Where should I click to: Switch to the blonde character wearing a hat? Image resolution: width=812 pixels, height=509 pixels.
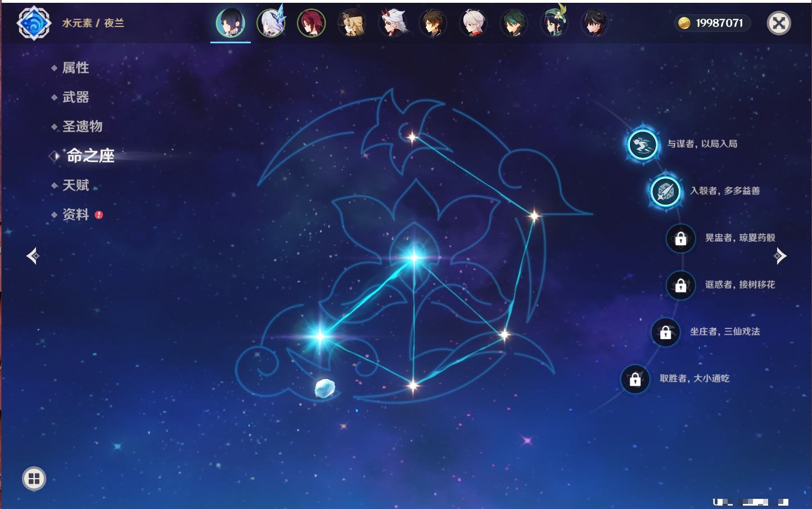[352, 23]
